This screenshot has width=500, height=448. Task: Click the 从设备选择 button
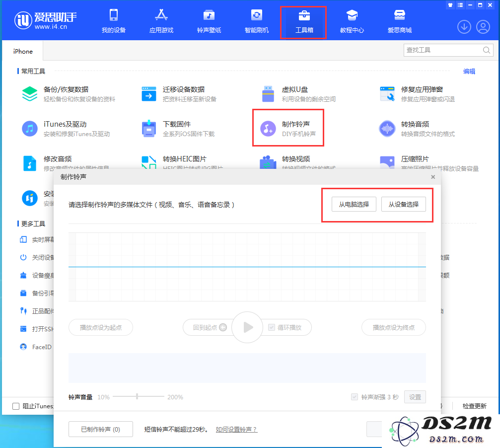(x=403, y=204)
